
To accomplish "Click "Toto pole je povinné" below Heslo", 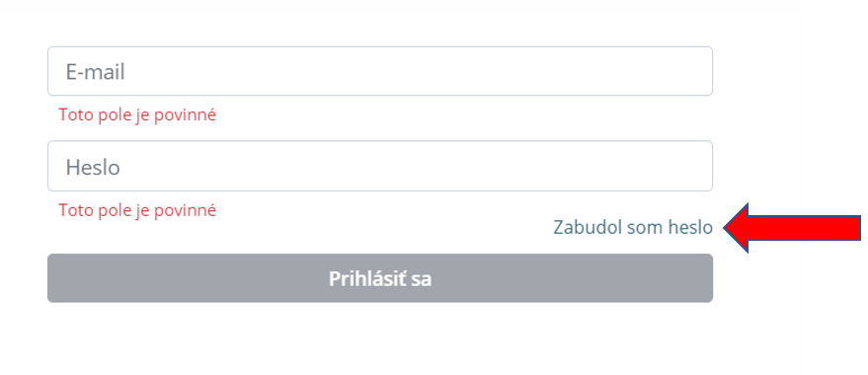I will (137, 210).
